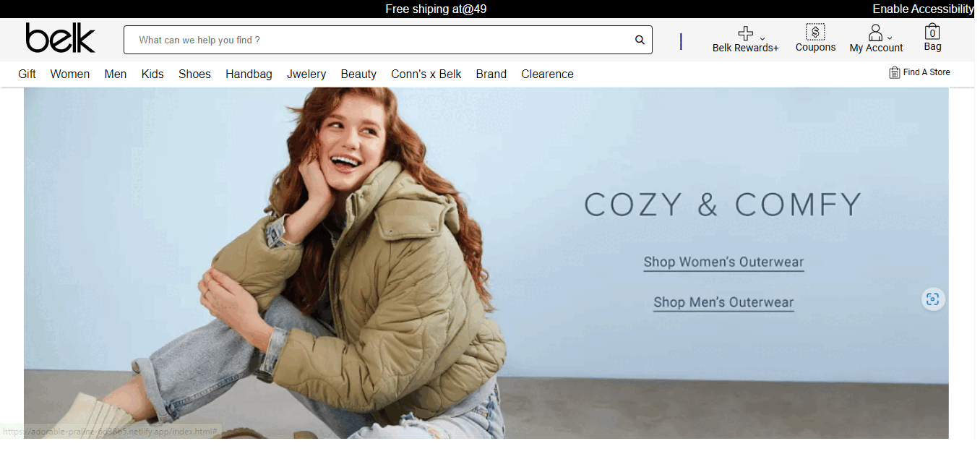Screen dimensions: 980x454
Task: Open Belk Rewards+ plus icon
Action: 745,33
